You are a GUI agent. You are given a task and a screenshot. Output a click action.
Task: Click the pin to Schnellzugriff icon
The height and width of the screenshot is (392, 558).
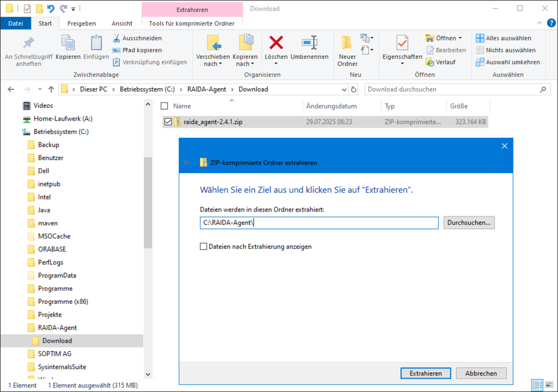(28, 43)
